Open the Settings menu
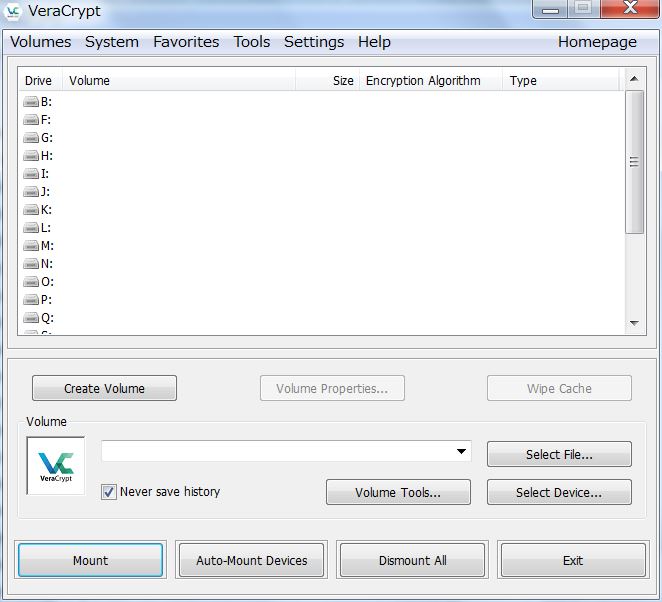 (x=314, y=42)
